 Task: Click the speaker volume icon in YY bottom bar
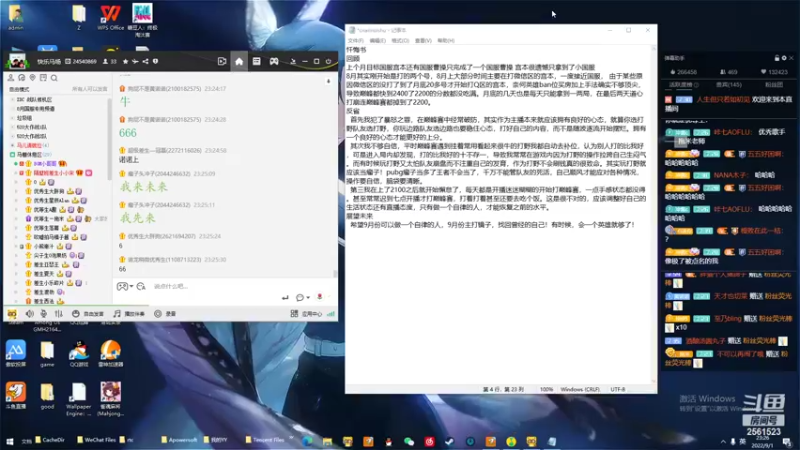pyautogui.click(x=29, y=314)
